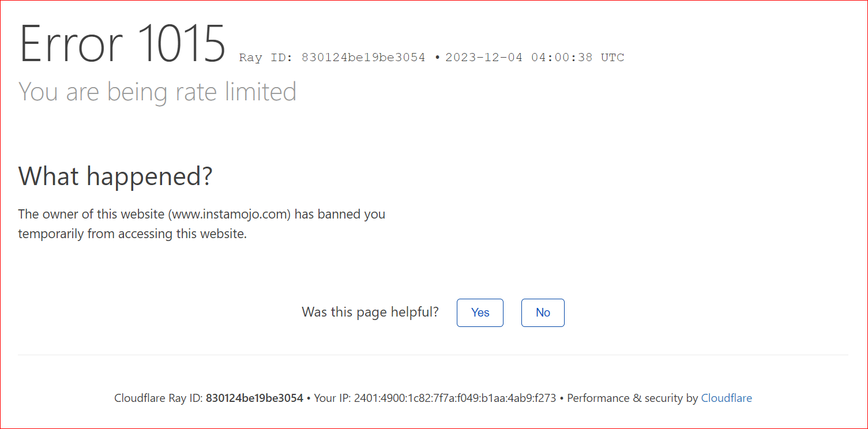This screenshot has width=868, height=429.
Task: Click the number 1015 in the heading
Action: 182,44
